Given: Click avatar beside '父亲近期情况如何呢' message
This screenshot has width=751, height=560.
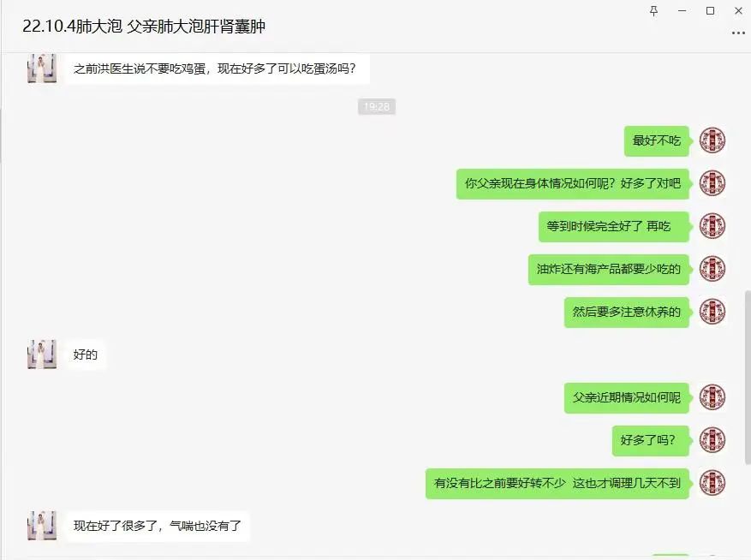Looking at the screenshot, I should pyautogui.click(x=712, y=397).
